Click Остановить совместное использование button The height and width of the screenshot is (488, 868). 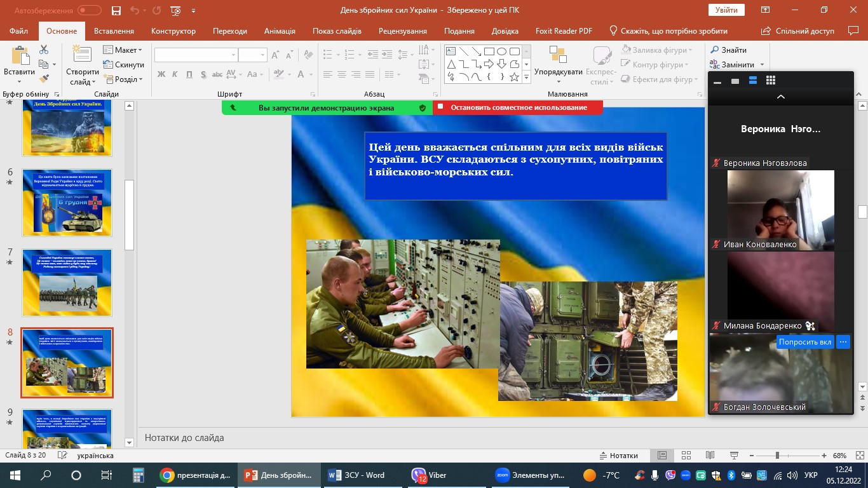(518, 107)
